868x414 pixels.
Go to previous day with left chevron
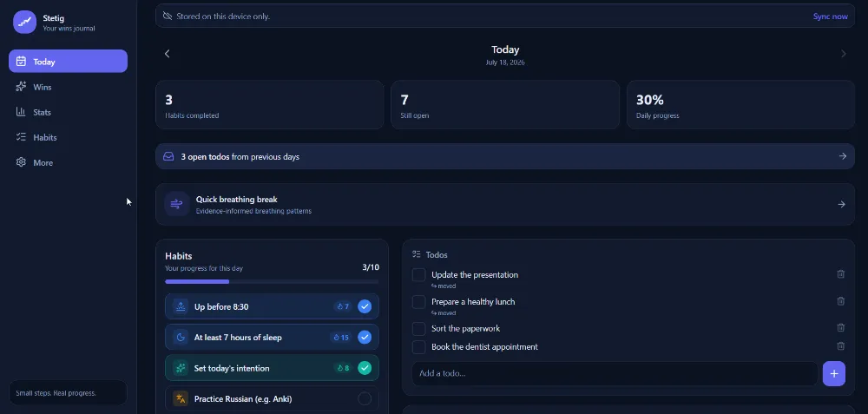(x=168, y=54)
